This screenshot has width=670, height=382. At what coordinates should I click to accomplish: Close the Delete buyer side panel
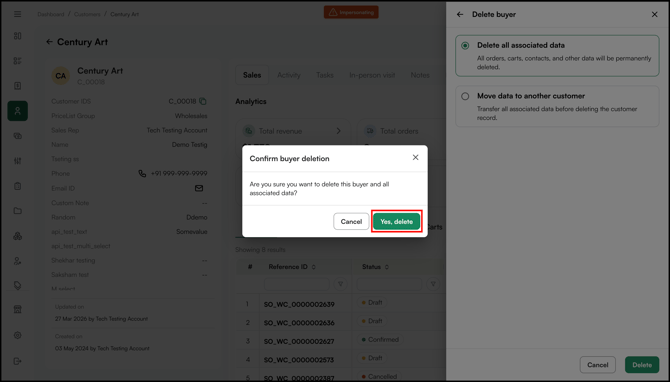(x=655, y=15)
